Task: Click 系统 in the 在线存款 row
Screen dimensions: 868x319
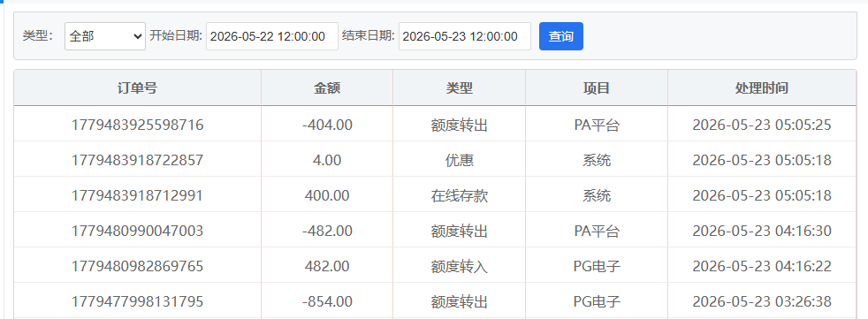Action: coord(597,195)
